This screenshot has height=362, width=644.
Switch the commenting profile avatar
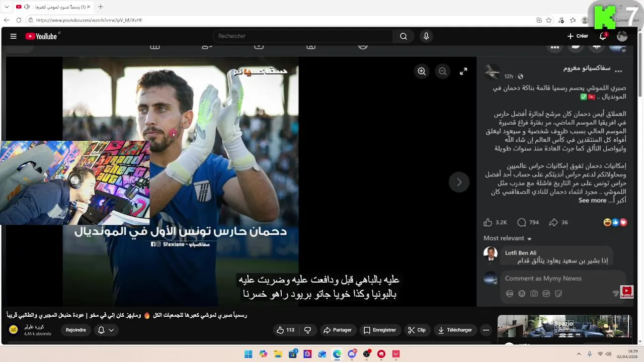coord(491,279)
